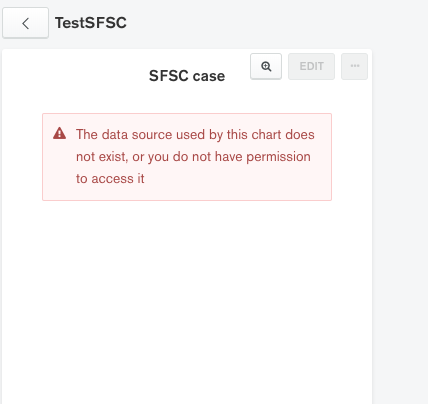Click the empty chart area below the error

point(187,300)
